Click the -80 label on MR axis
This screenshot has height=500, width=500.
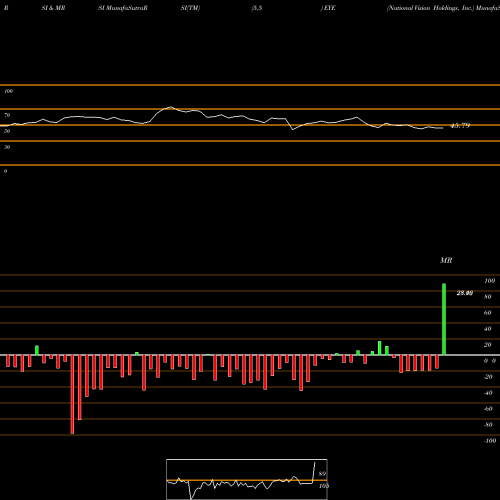tap(488, 425)
